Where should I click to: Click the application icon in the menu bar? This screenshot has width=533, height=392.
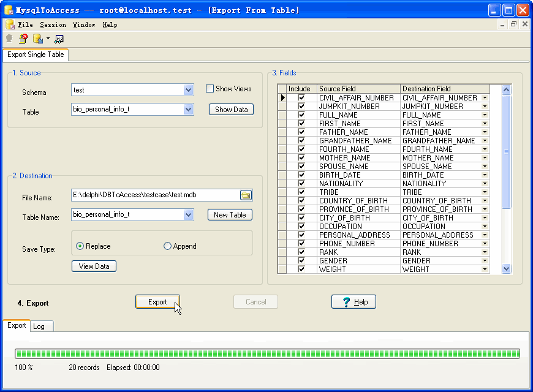coord(10,24)
